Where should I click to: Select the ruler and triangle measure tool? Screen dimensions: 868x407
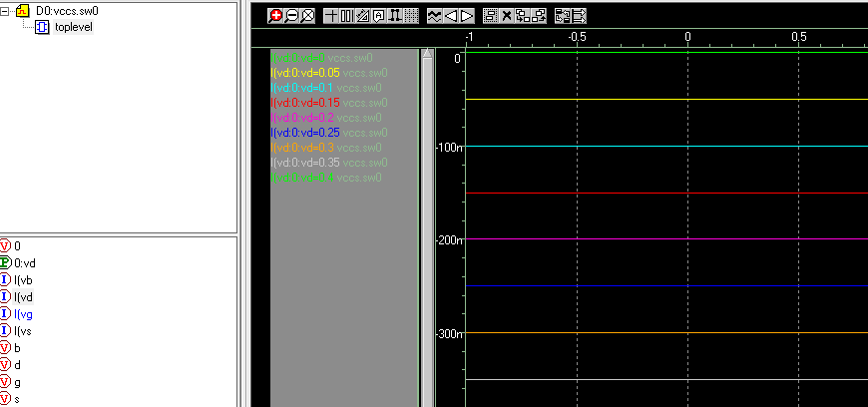point(362,16)
